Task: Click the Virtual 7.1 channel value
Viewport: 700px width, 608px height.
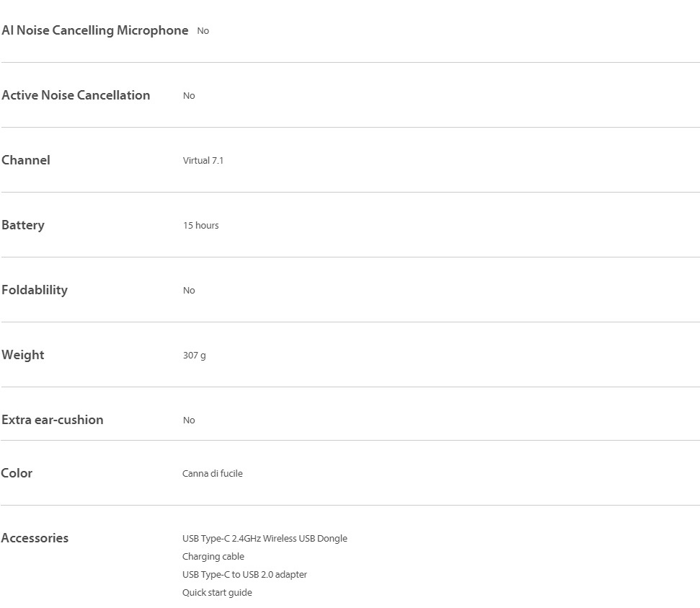Action: 203,161
